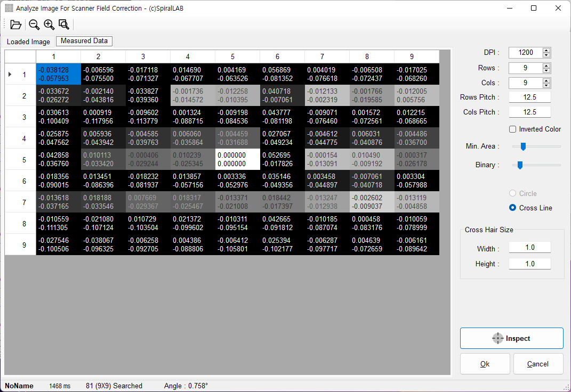Select the cell containing 0.056869
Screen dimensions: 571x392
point(282,74)
